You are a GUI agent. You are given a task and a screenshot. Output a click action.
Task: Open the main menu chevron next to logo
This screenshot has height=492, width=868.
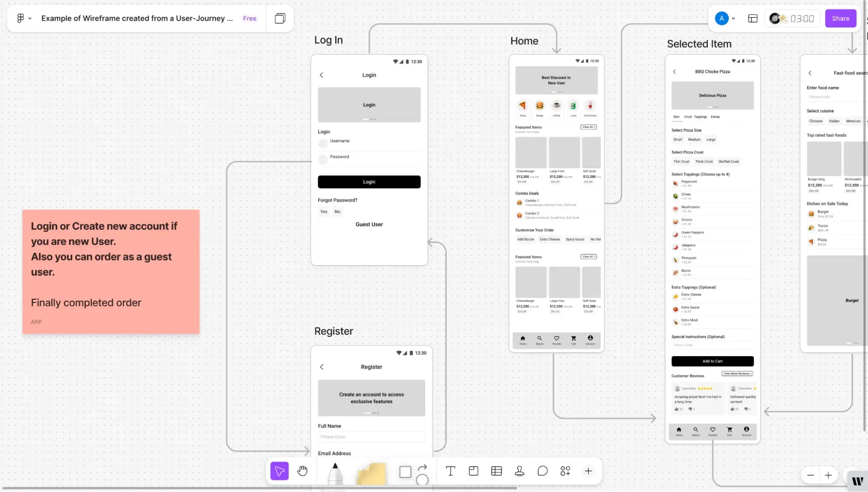pyautogui.click(x=29, y=18)
